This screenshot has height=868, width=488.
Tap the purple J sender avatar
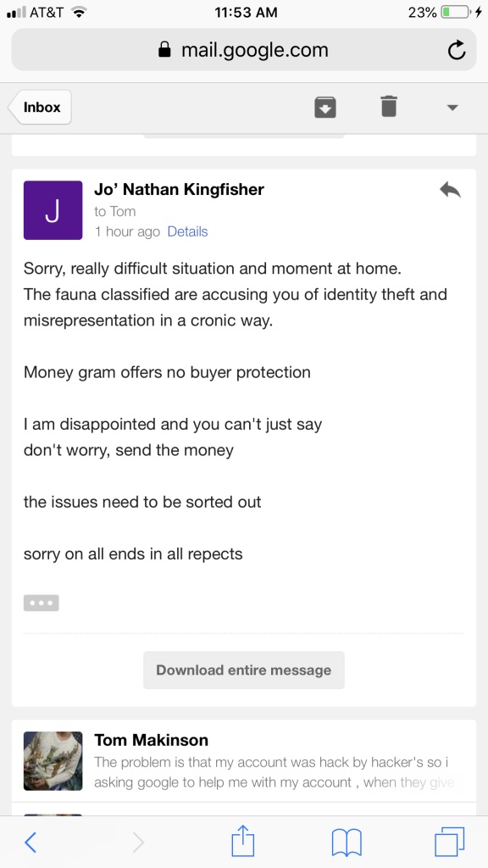53,210
